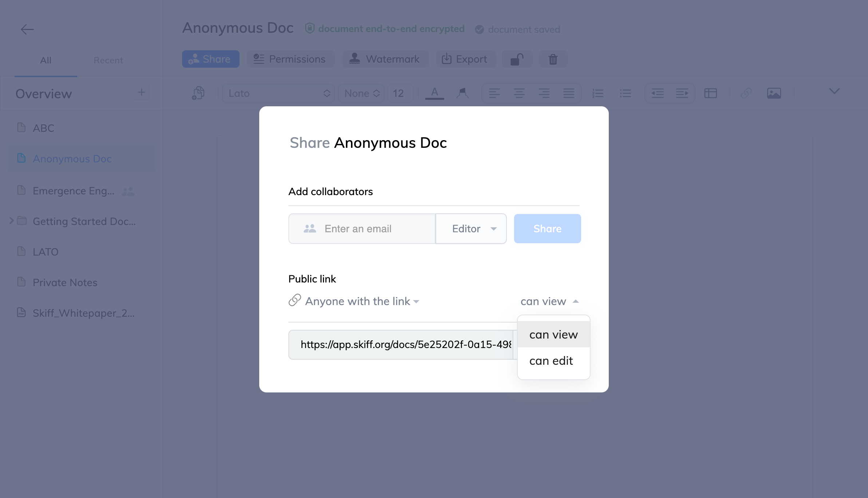The image size is (868, 498).
Task: Click the highlight color icon
Action: pyautogui.click(x=462, y=93)
